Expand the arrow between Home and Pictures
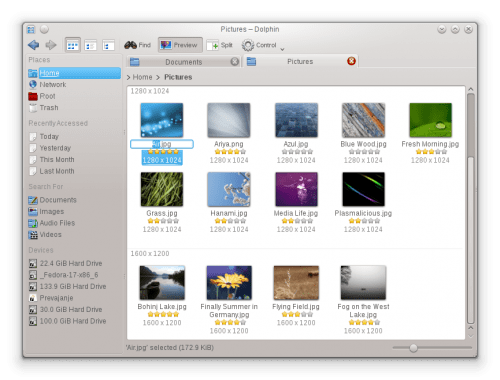Image resolution: width=500 pixels, height=380 pixels. [158, 77]
